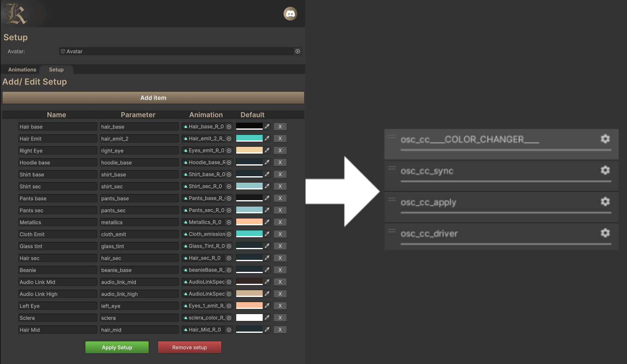
Task: Open the object picker for Avatar field
Action: tap(298, 51)
